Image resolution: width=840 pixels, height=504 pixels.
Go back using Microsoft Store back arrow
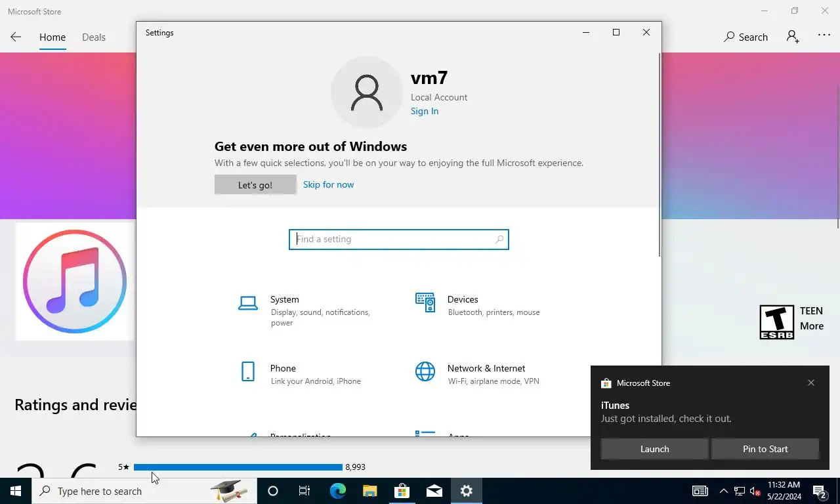pos(16,37)
